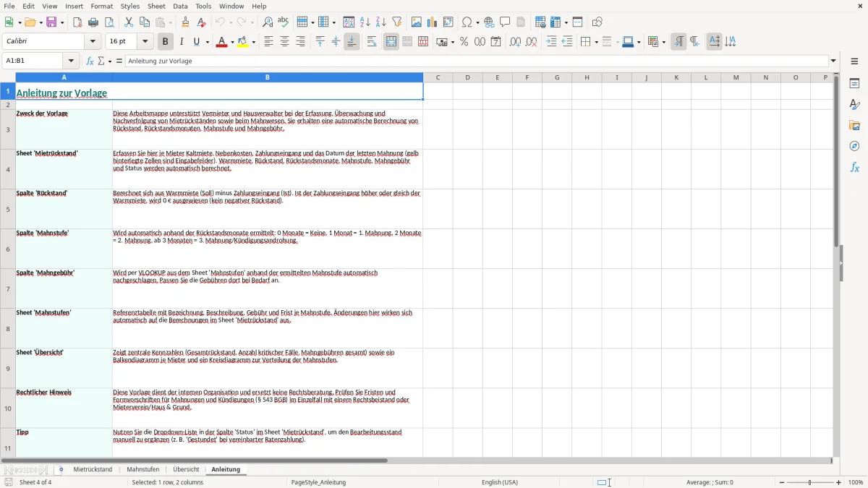
Task: Expand the Name Box dropdown
Action: pyautogui.click(x=71, y=61)
